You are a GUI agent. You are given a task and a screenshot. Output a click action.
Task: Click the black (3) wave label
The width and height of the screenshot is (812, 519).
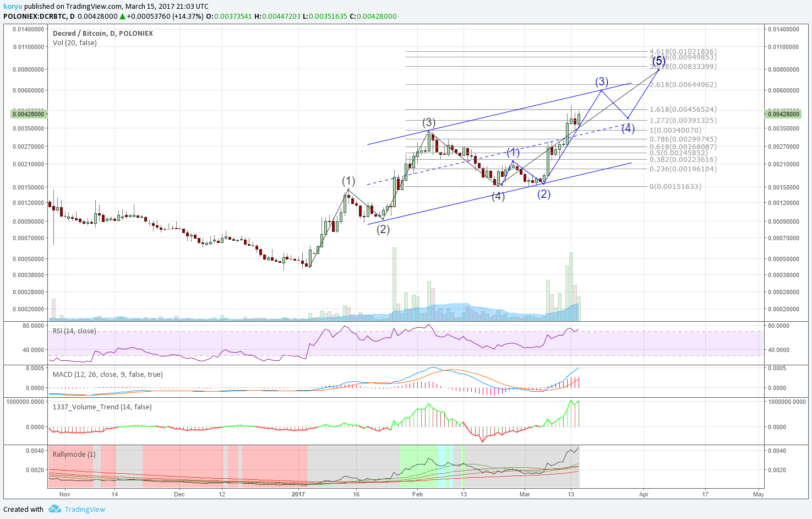pos(429,122)
